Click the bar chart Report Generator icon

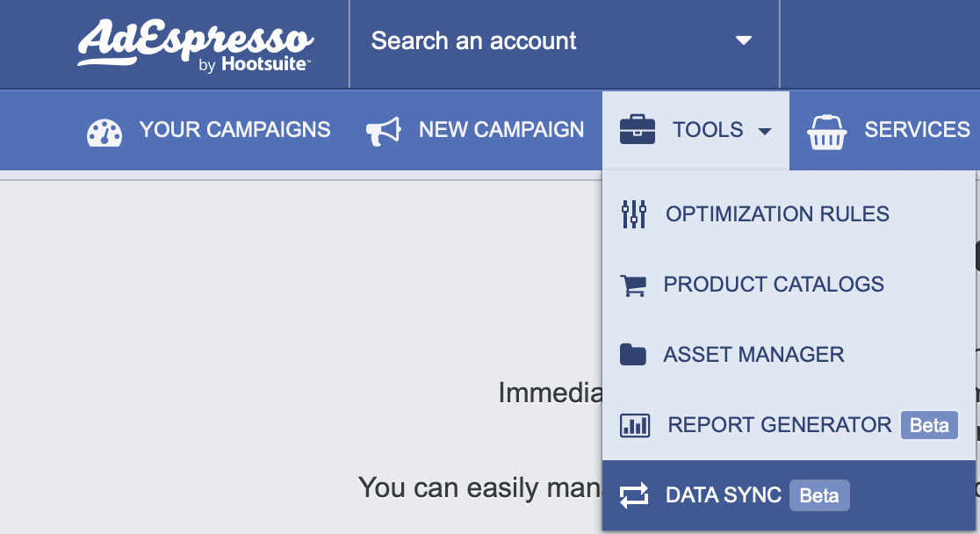pos(634,425)
